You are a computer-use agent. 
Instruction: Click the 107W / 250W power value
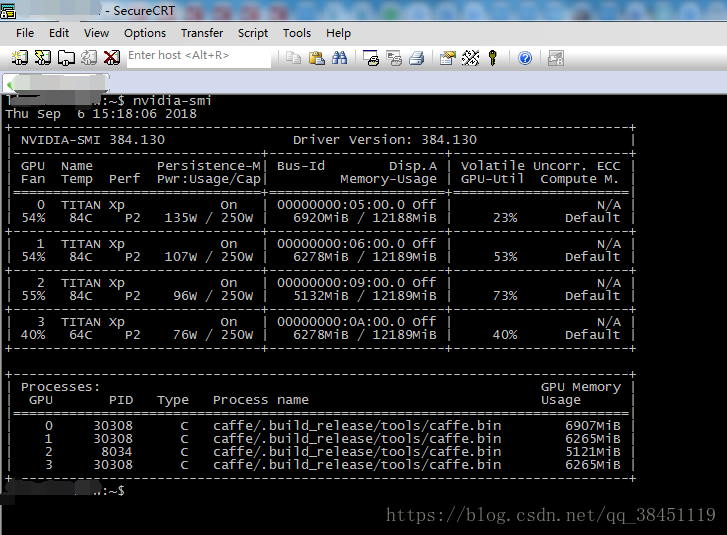coord(209,257)
